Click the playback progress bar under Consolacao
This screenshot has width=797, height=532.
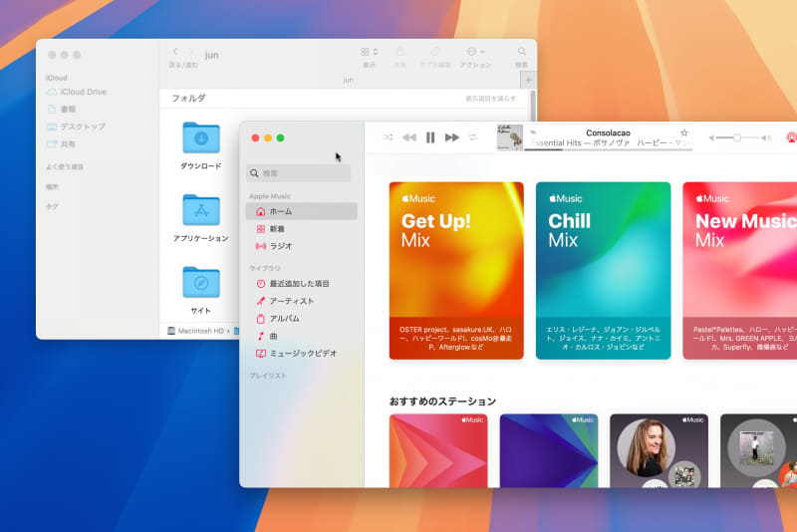pyautogui.click(x=608, y=148)
